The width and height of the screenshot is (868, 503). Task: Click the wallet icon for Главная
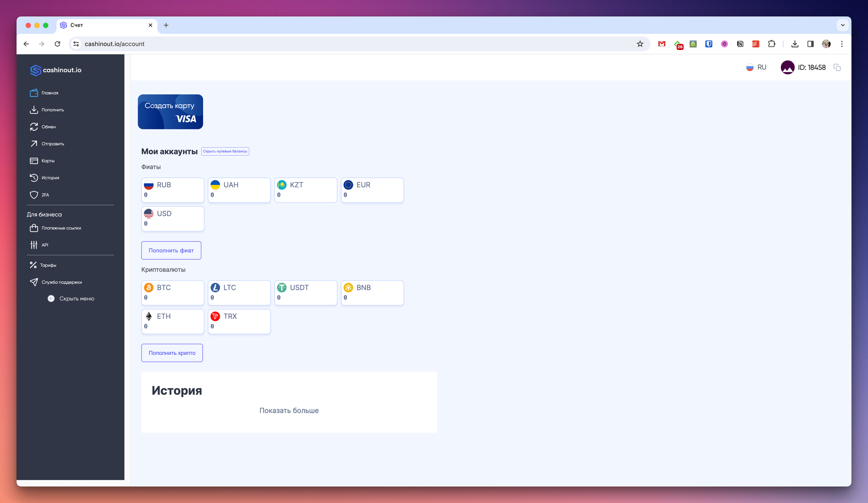[x=34, y=93]
